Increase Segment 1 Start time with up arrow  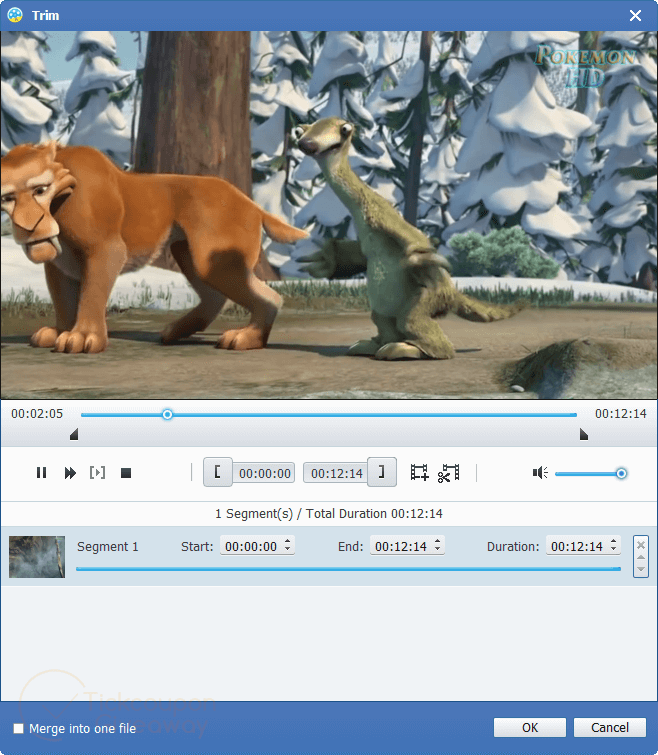pos(287,541)
